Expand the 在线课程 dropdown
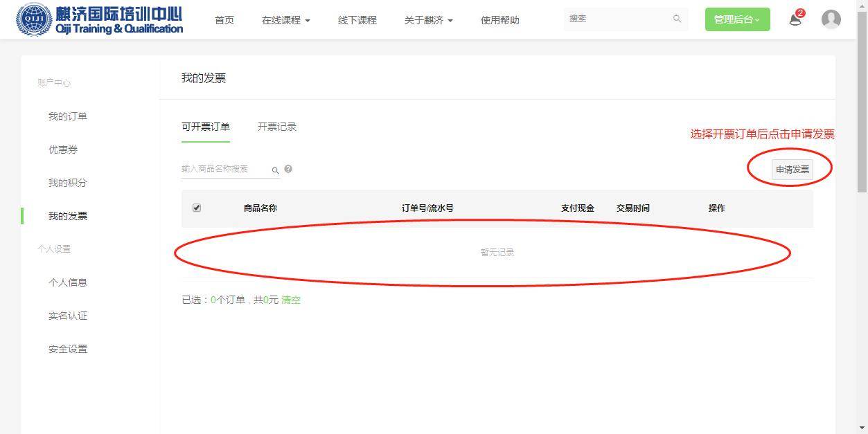 coord(285,20)
